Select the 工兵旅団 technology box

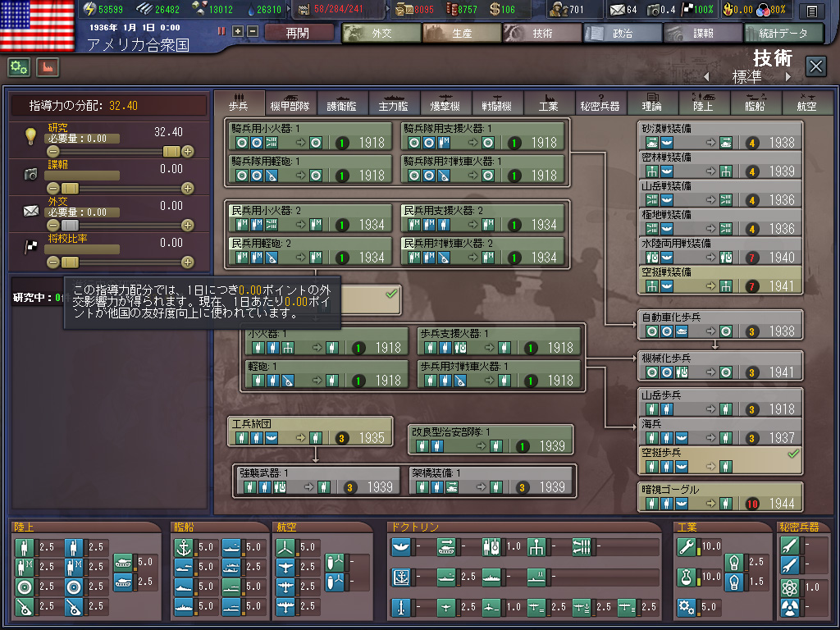click(x=310, y=431)
